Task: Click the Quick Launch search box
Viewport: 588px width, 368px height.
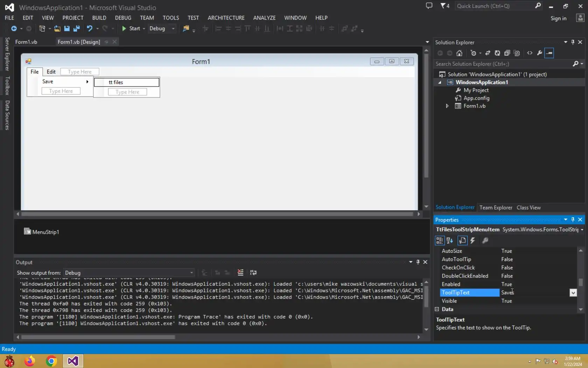Action: coord(499,6)
